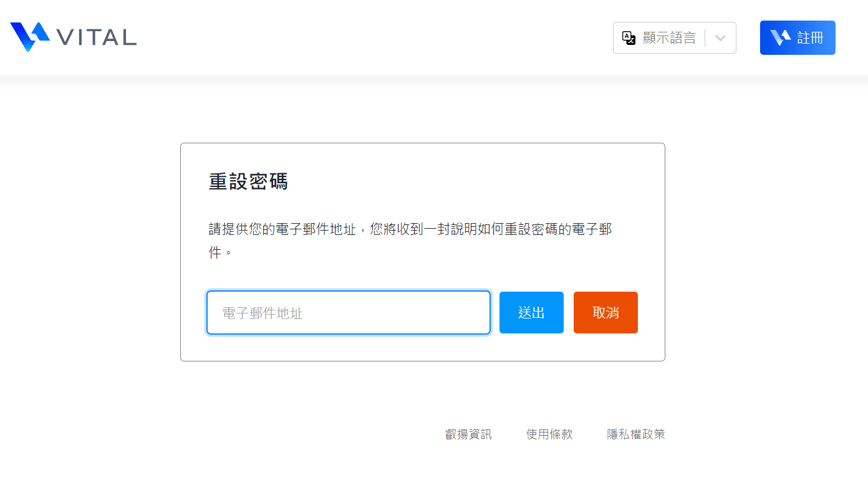868x478 pixels.
Task: Click the Vital logo icon in header
Action: click(x=29, y=37)
